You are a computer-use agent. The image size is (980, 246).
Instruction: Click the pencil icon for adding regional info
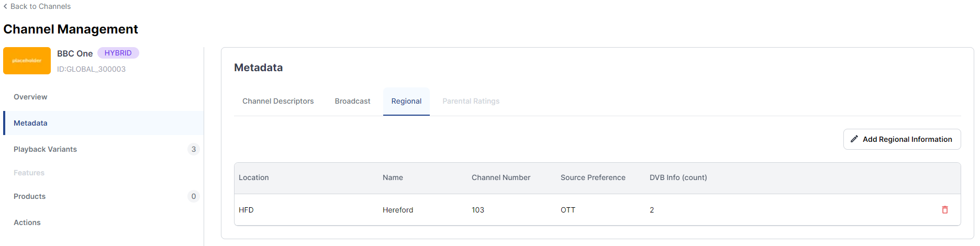click(854, 139)
